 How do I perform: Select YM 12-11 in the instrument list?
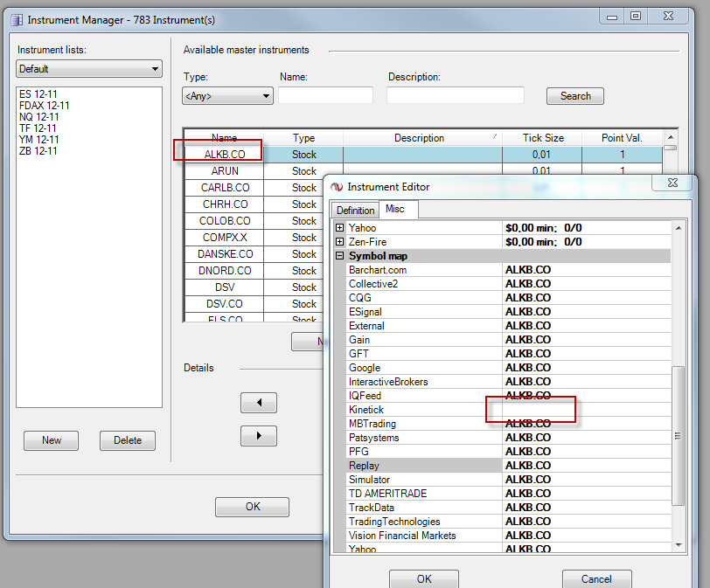(x=39, y=139)
